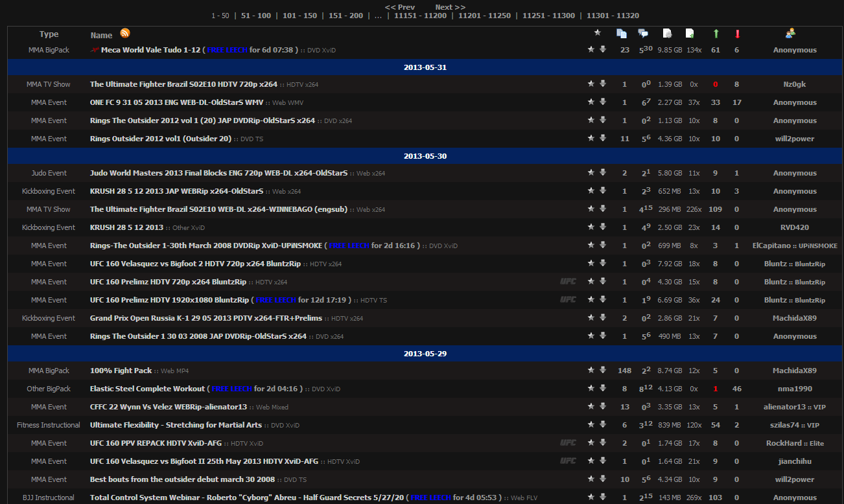Open the RSS feed icon beside Name
The image size is (844, 504).
[x=124, y=34]
